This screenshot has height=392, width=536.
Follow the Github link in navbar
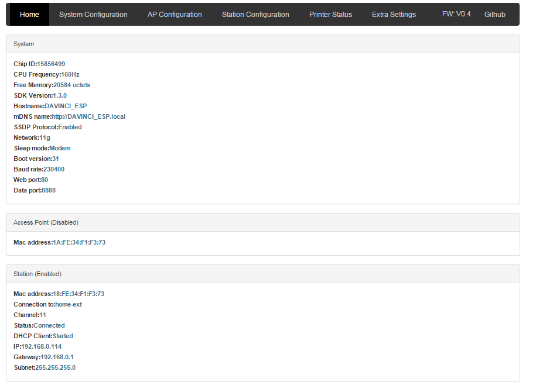click(494, 14)
